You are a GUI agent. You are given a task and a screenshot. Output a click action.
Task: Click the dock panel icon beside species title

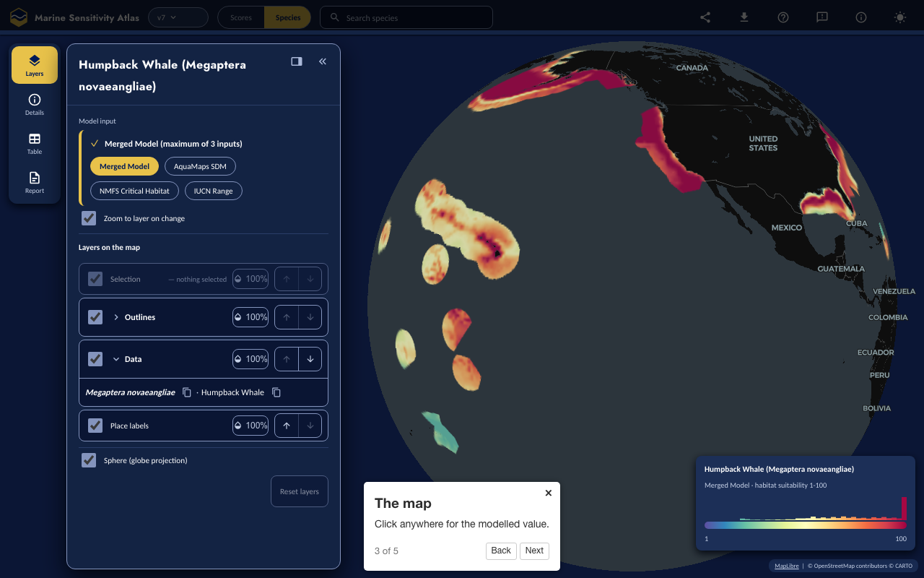[x=297, y=61]
